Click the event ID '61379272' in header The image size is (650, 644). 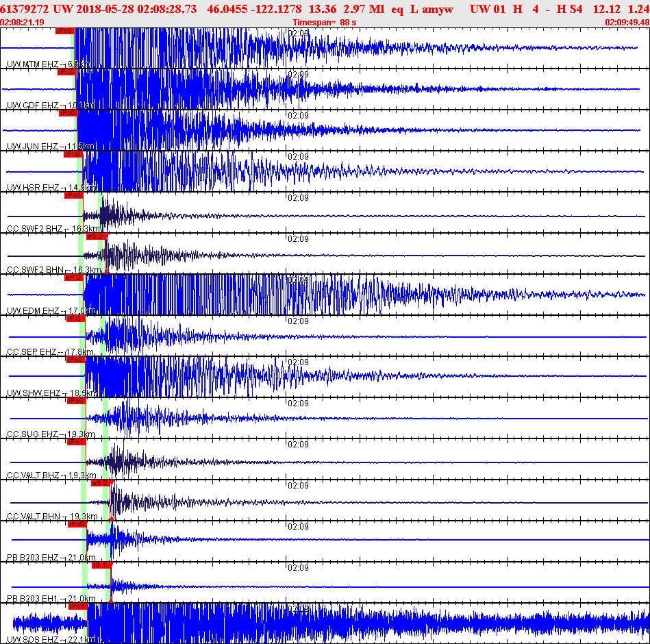pos(25,9)
